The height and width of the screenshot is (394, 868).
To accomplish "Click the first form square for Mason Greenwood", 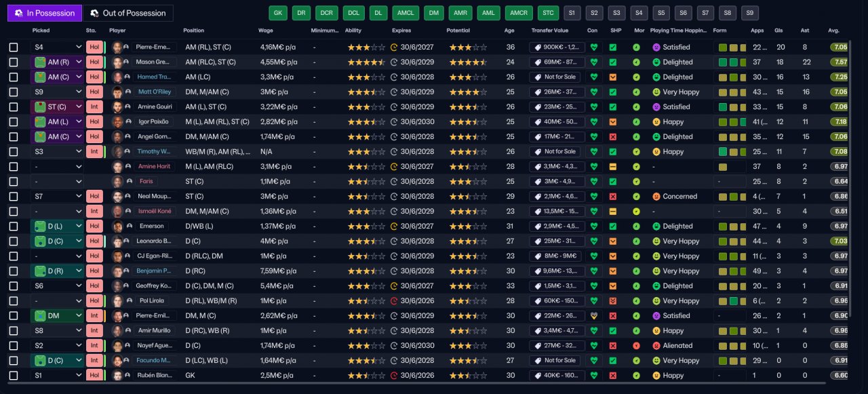I will [722, 62].
